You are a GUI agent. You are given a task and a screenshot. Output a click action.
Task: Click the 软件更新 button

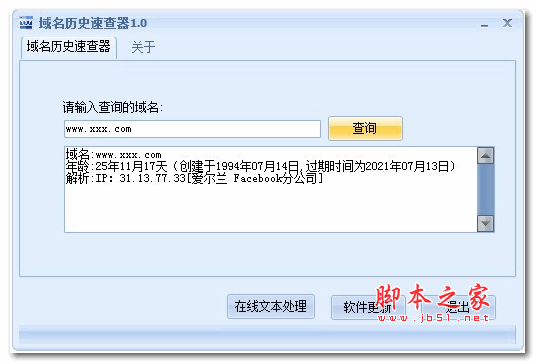click(368, 308)
